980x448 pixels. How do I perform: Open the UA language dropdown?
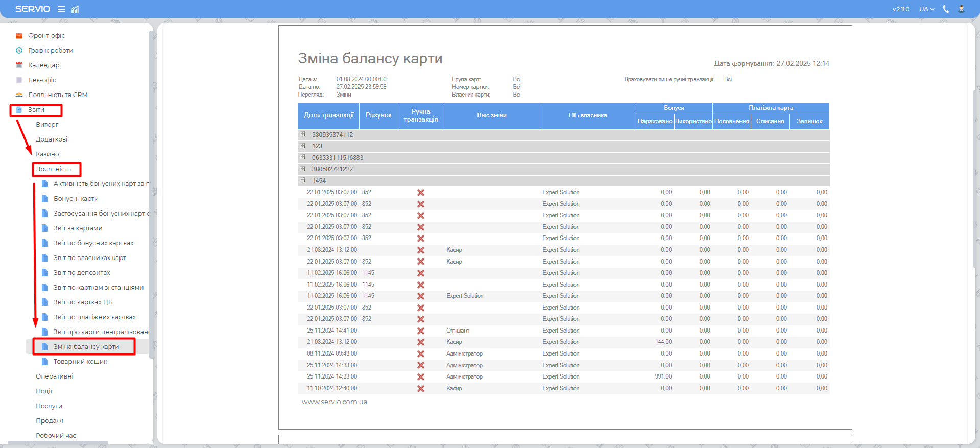coord(926,9)
